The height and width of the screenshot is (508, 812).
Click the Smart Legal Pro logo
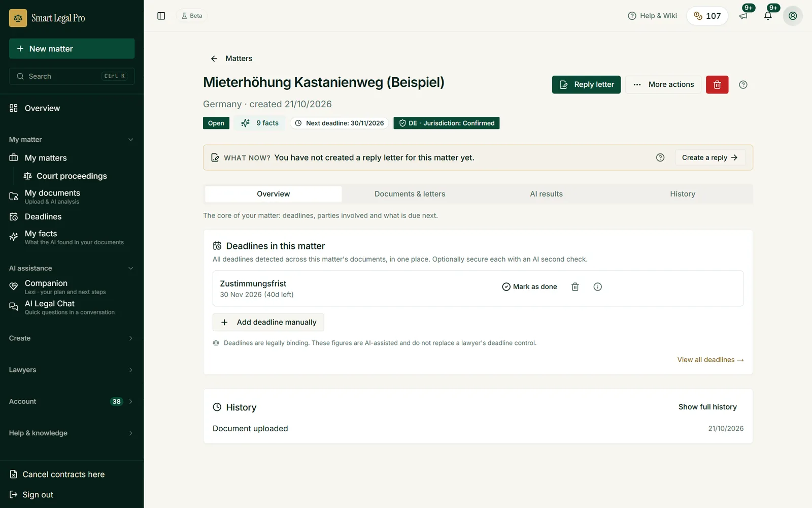click(47, 18)
